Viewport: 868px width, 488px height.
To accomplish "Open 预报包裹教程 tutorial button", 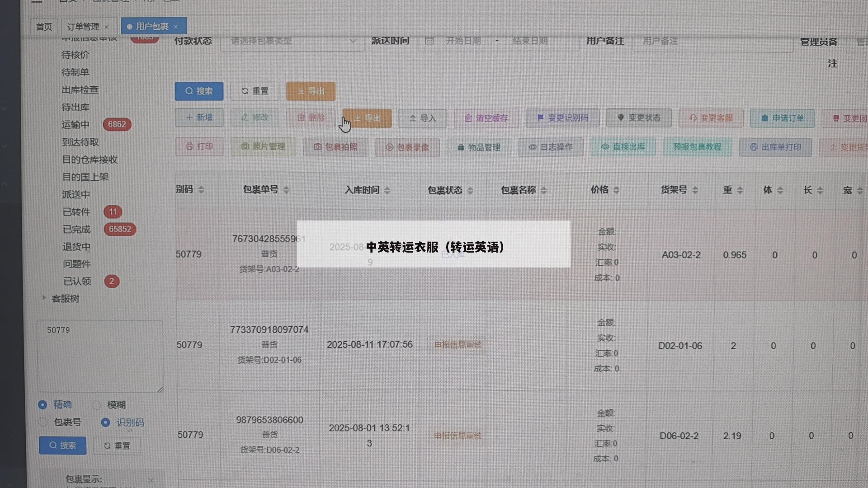I will (x=697, y=147).
